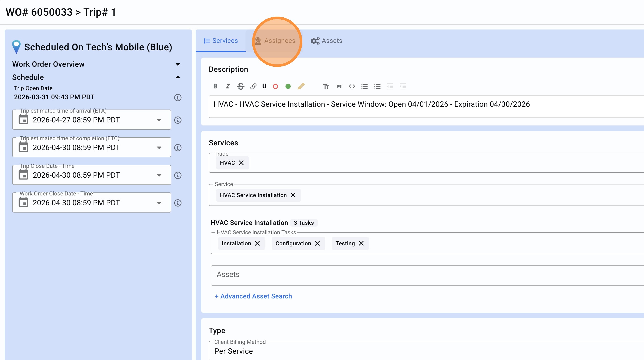Collapse the Schedule section
The height and width of the screenshot is (360, 644).
point(178,77)
